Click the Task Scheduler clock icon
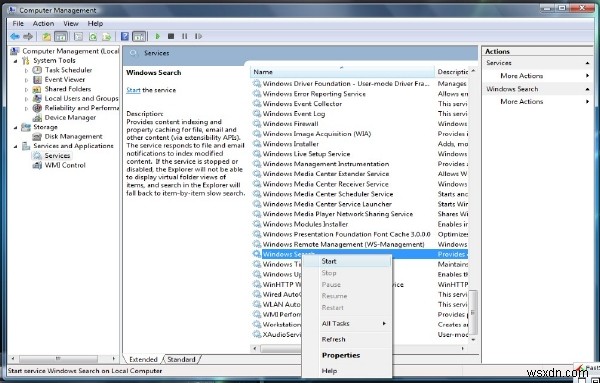The width and height of the screenshot is (600, 383). point(37,70)
